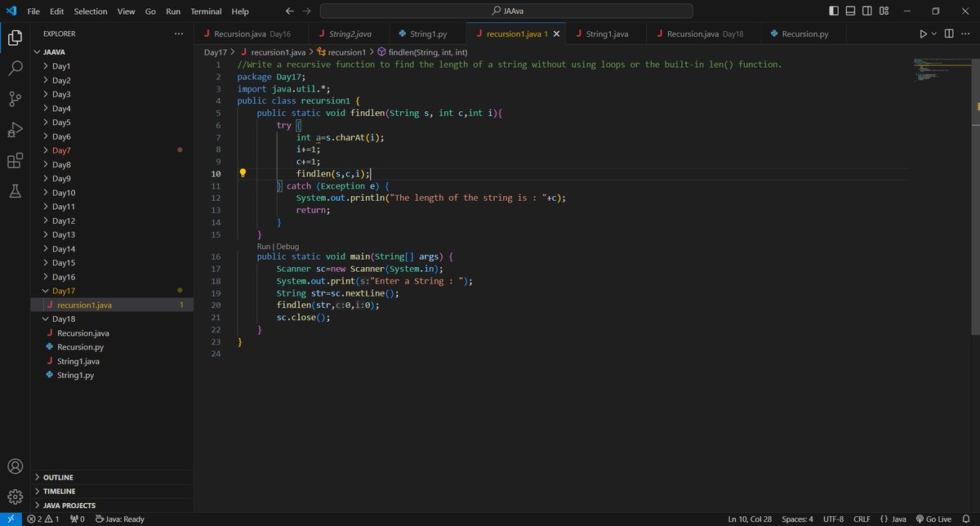Open the Selection menu
This screenshot has height=526, width=980.
click(90, 11)
